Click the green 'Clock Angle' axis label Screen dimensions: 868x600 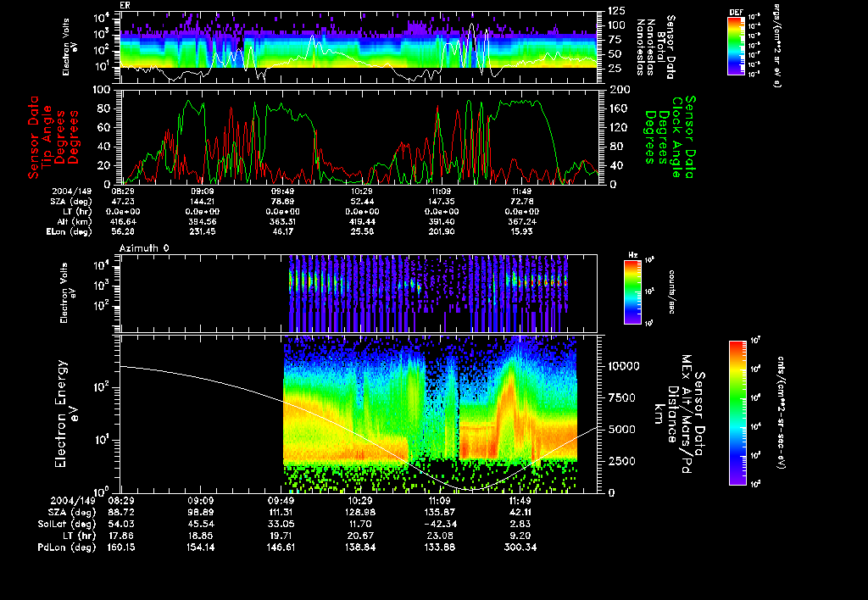click(x=677, y=136)
